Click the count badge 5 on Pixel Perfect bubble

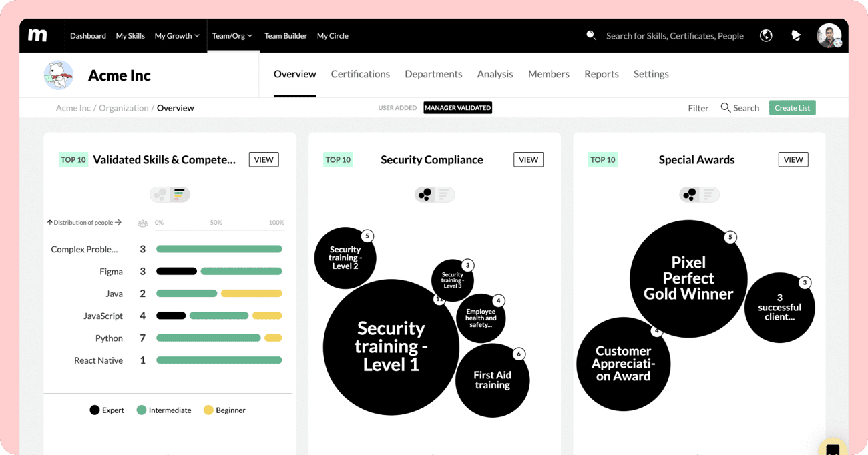click(730, 237)
